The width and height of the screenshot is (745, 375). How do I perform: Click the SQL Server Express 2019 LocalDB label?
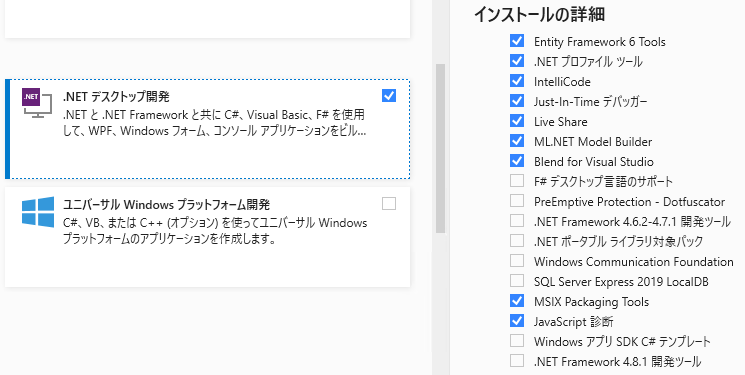point(621,281)
